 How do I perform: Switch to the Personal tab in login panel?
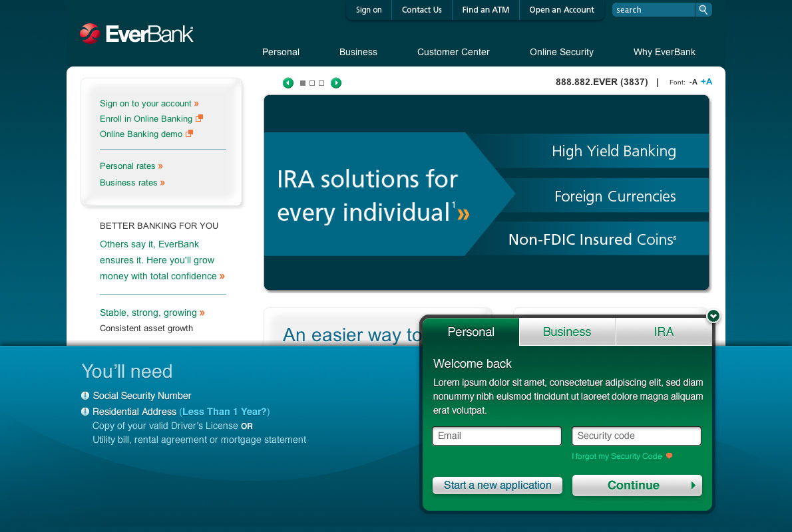click(x=471, y=332)
